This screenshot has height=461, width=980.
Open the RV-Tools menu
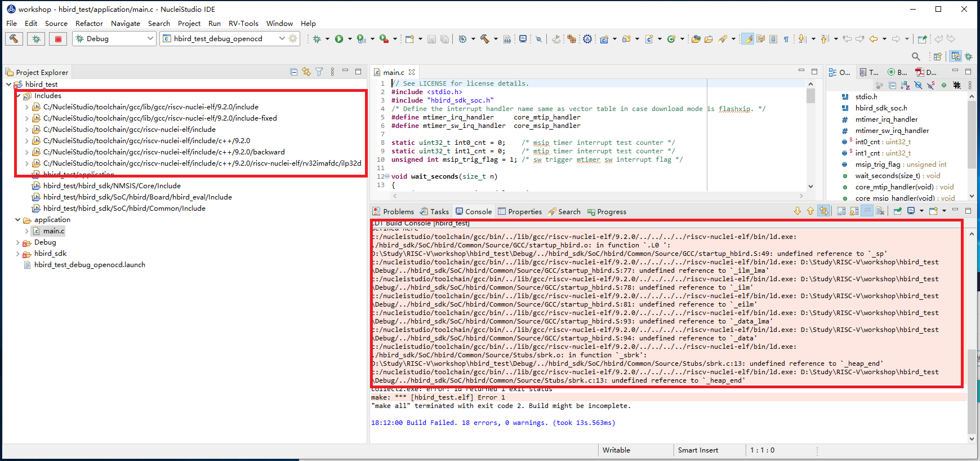click(243, 23)
